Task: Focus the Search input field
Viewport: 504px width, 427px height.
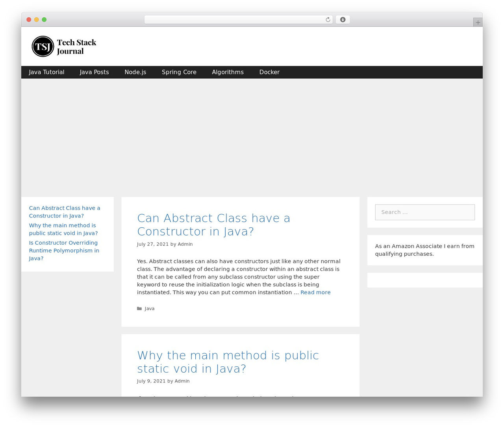Action: coord(425,212)
